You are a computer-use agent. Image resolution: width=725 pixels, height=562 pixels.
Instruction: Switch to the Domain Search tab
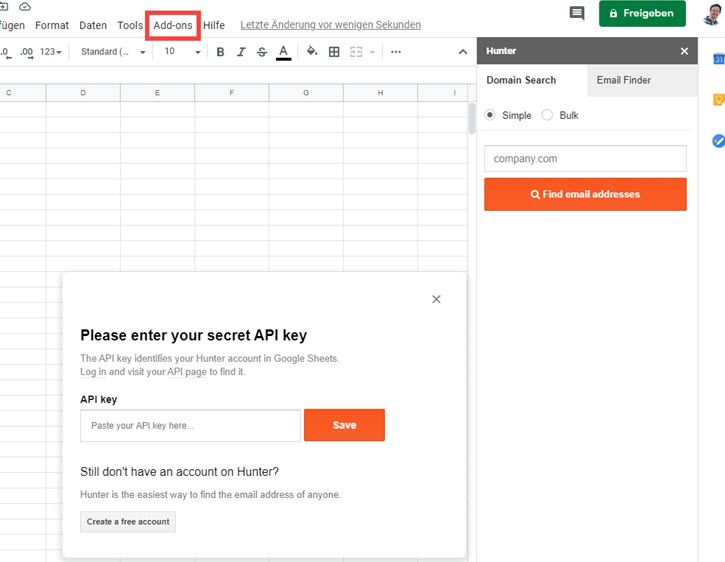tap(532, 80)
